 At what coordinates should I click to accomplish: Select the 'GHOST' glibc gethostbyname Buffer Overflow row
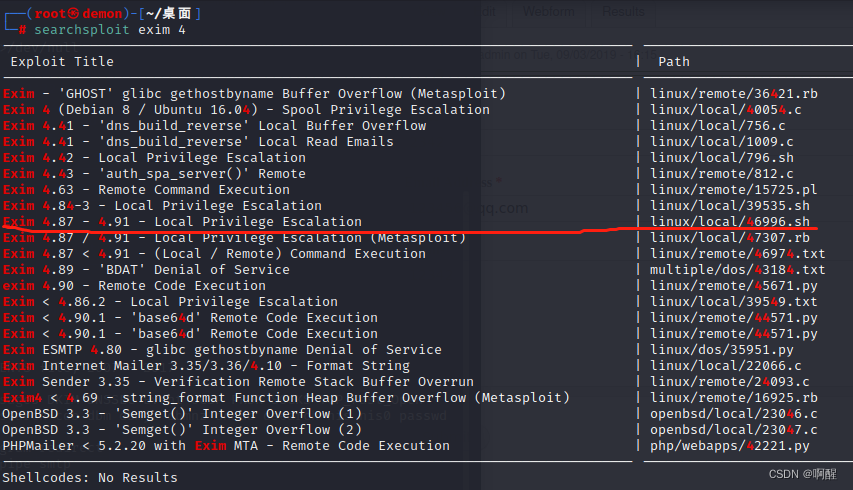click(x=254, y=94)
